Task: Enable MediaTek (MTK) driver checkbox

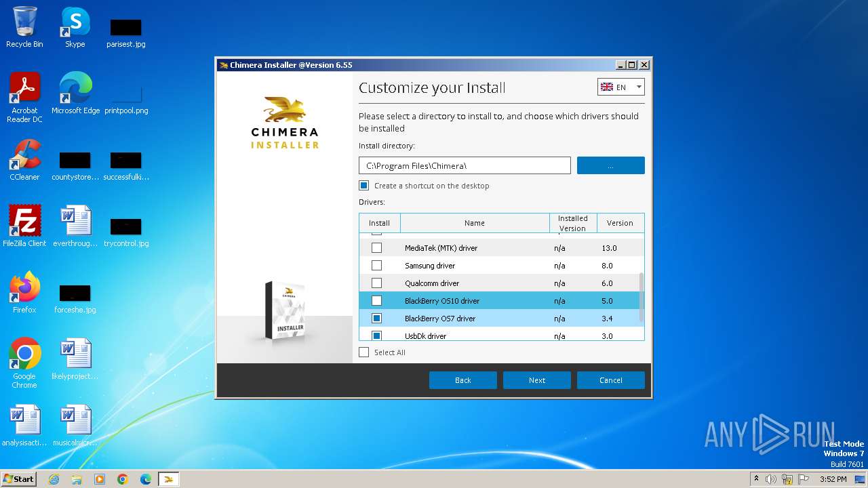Action: pyautogui.click(x=377, y=248)
